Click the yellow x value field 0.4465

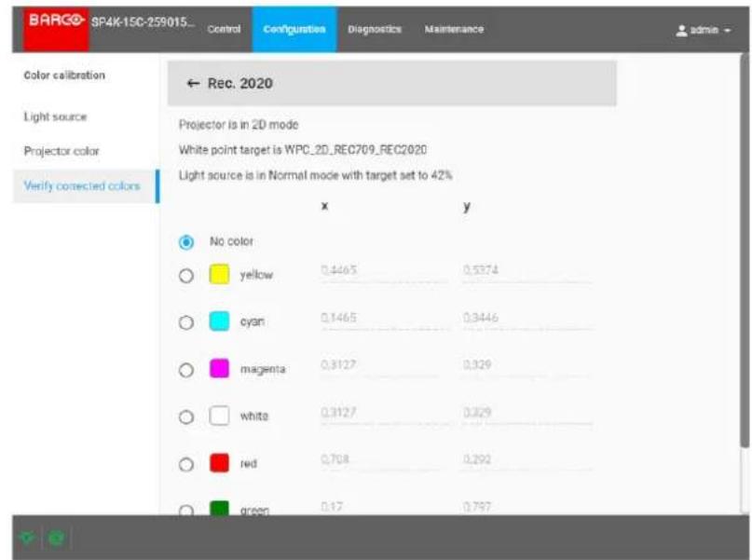[385, 272]
